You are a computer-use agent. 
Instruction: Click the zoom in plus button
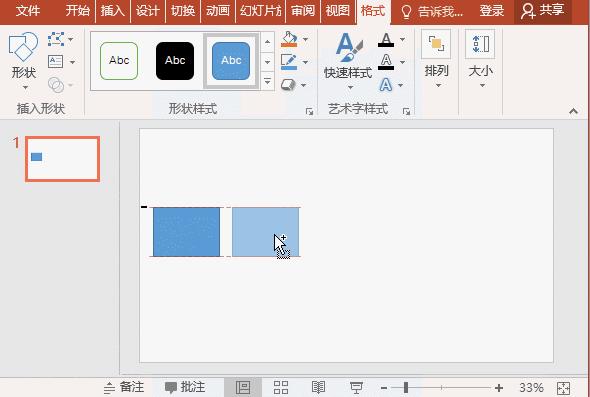pyautogui.click(x=499, y=388)
